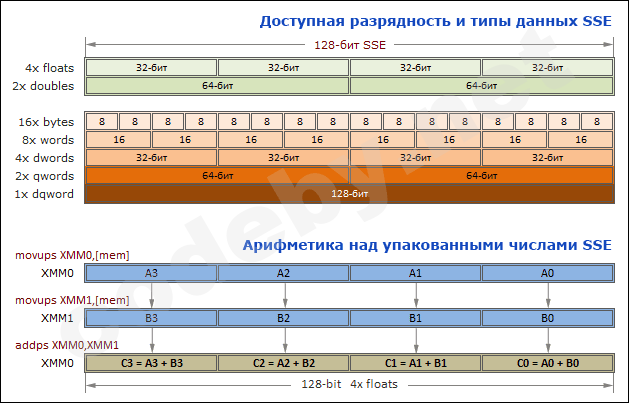
Task: Select the "C2 = A2 + B2" result cell
Action: point(283,363)
